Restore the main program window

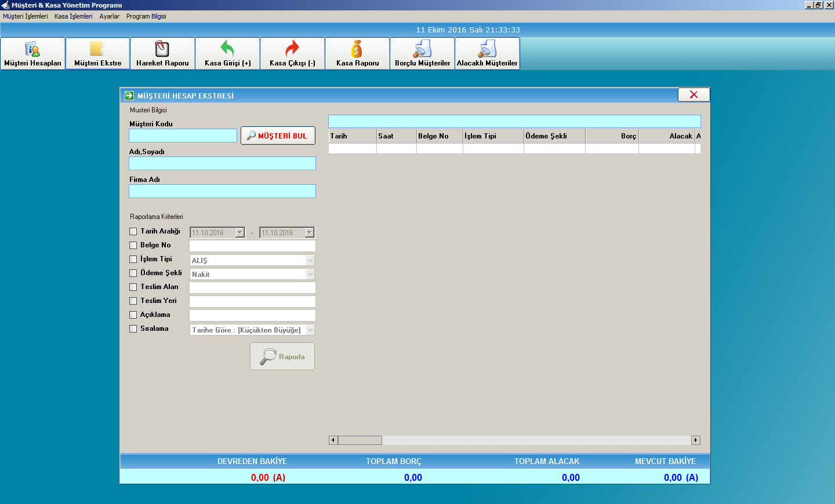818,5
